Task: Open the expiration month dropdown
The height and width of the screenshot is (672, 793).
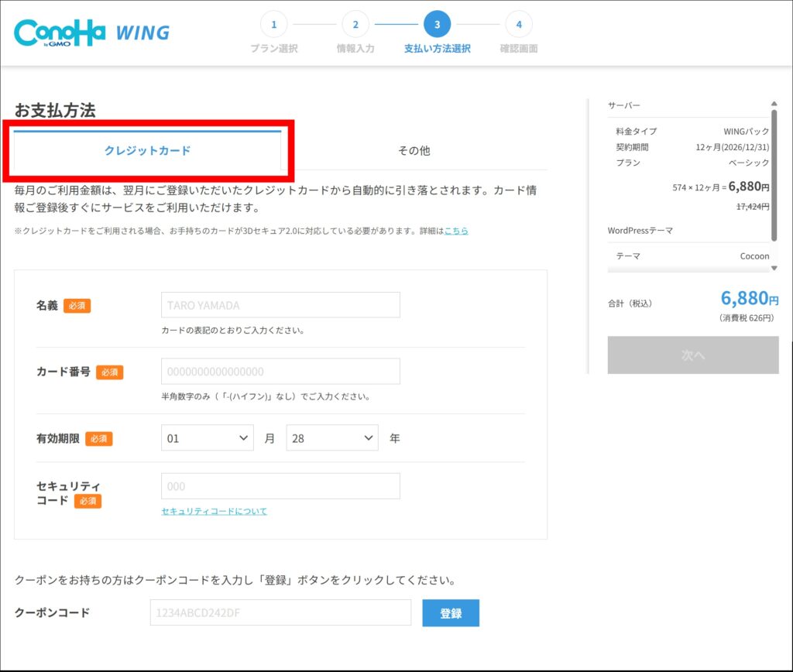Action: point(208,438)
